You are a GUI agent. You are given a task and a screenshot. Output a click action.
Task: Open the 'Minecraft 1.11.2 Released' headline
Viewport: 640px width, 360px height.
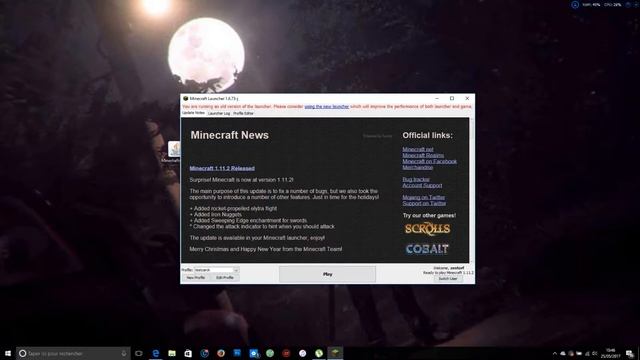222,168
